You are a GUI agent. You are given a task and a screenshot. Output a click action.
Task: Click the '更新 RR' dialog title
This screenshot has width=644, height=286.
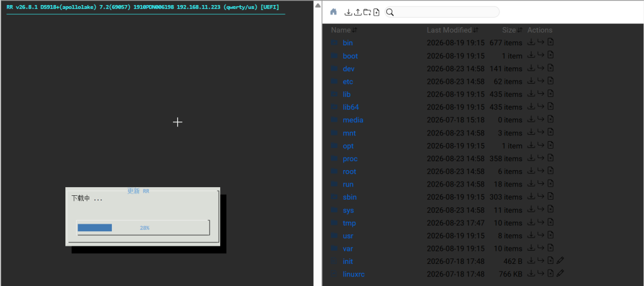[138, 191]
